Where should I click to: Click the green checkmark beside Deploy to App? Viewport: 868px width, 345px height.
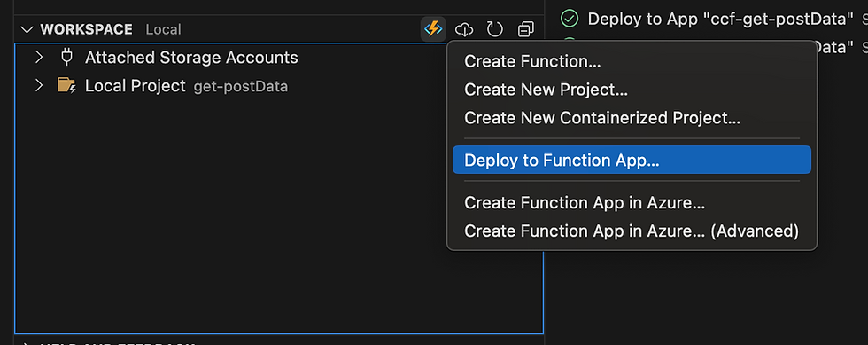(x=569, y=19)
